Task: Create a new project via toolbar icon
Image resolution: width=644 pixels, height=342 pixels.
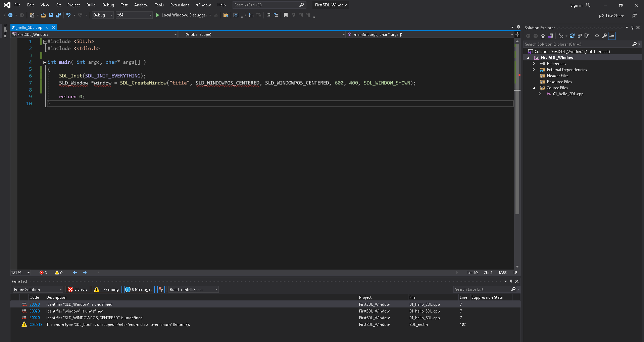Action: (x=32, y=15)
